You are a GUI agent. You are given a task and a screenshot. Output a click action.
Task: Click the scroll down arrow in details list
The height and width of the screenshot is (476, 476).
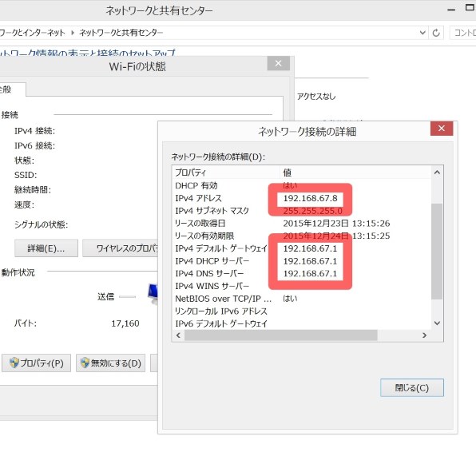pyautogui.click(x=437, y=323)
